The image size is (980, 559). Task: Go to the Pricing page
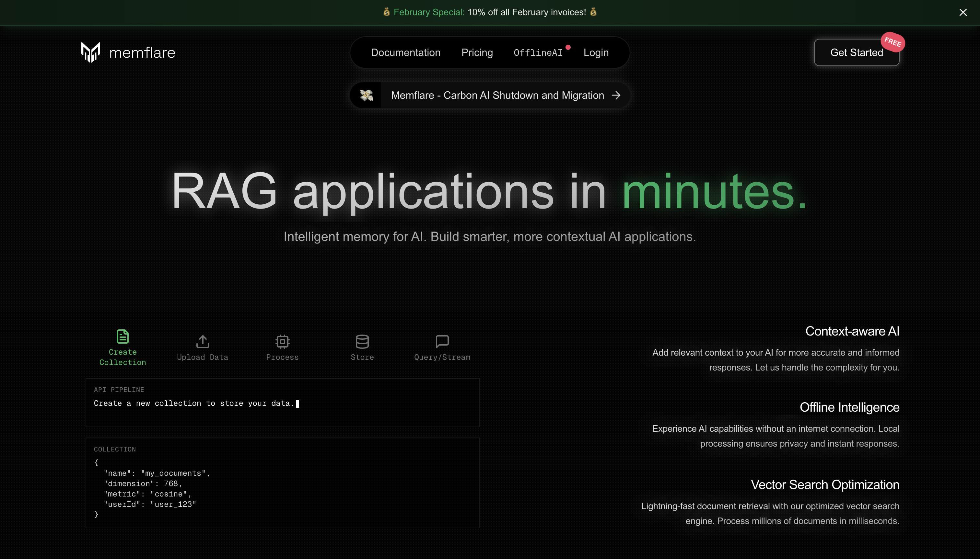[477, 52]
